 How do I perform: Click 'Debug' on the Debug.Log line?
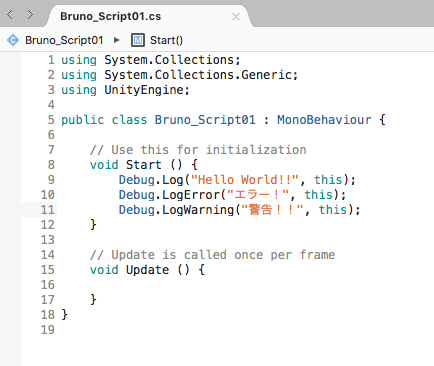tap(137, 180)
